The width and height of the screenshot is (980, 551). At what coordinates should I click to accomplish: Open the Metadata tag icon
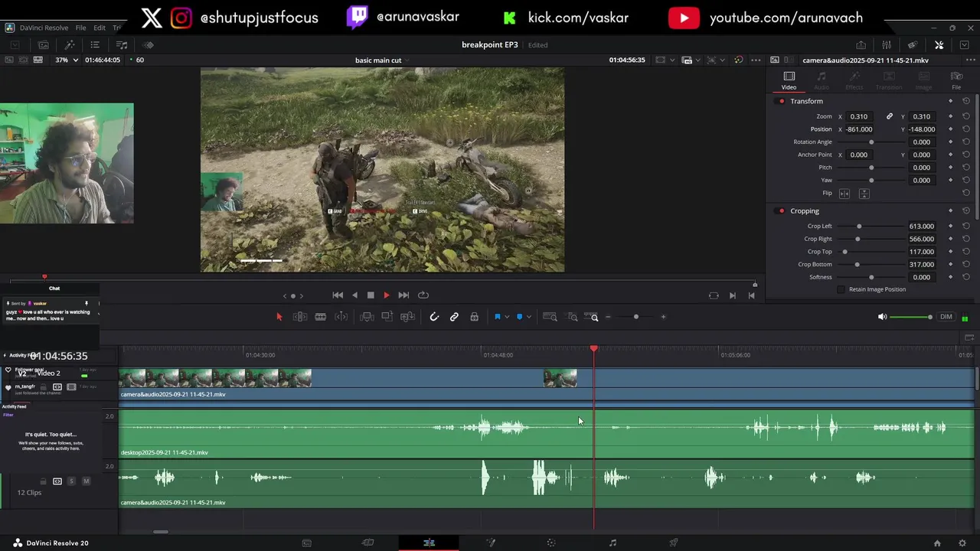click(x=913, y=45)
